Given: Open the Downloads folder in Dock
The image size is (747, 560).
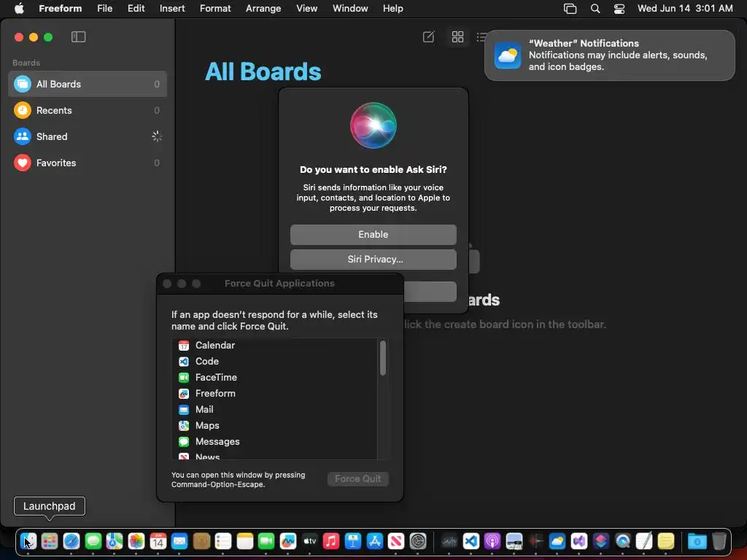Looking at the screenshot, I should pos(697,541).
